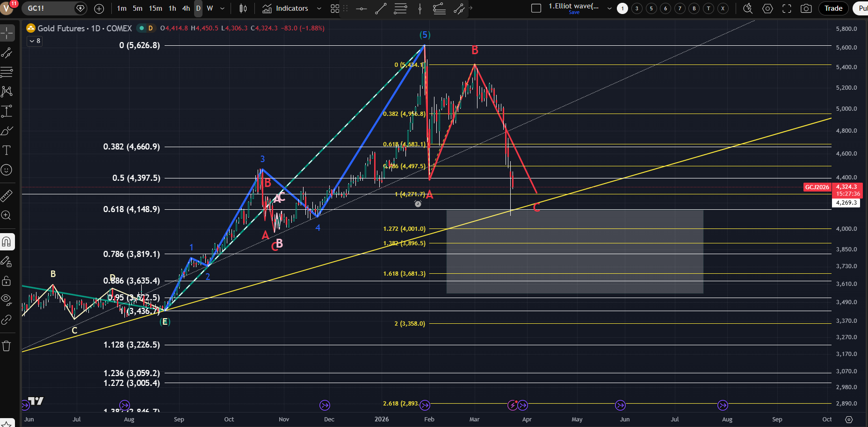
Task: Open the candlestick chart type selector
Action: [x=243, y=8]
